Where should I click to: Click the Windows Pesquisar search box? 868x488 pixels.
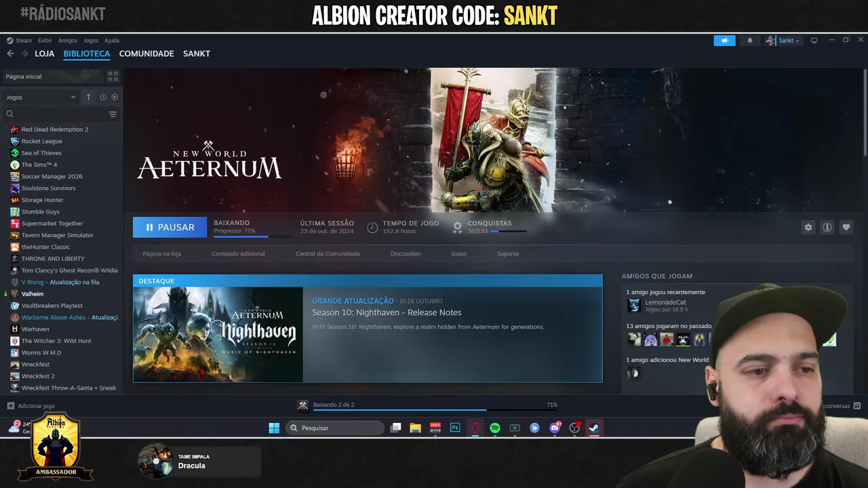(x=334, y=428)
